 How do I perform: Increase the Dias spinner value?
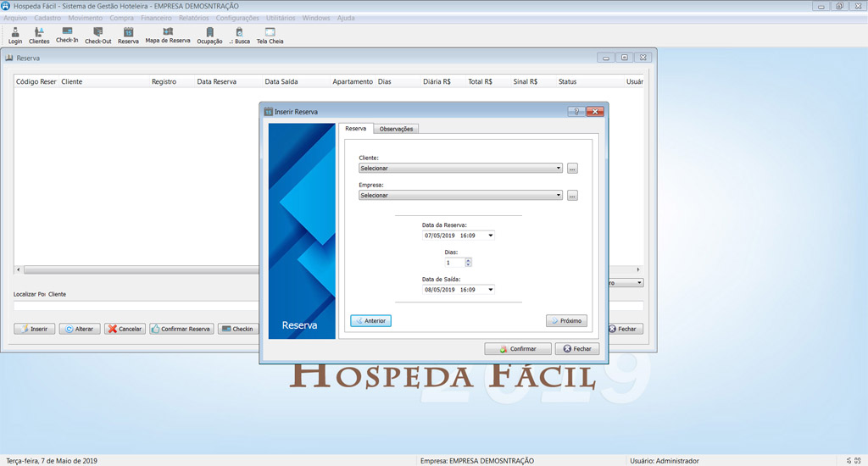coord(468,261)
